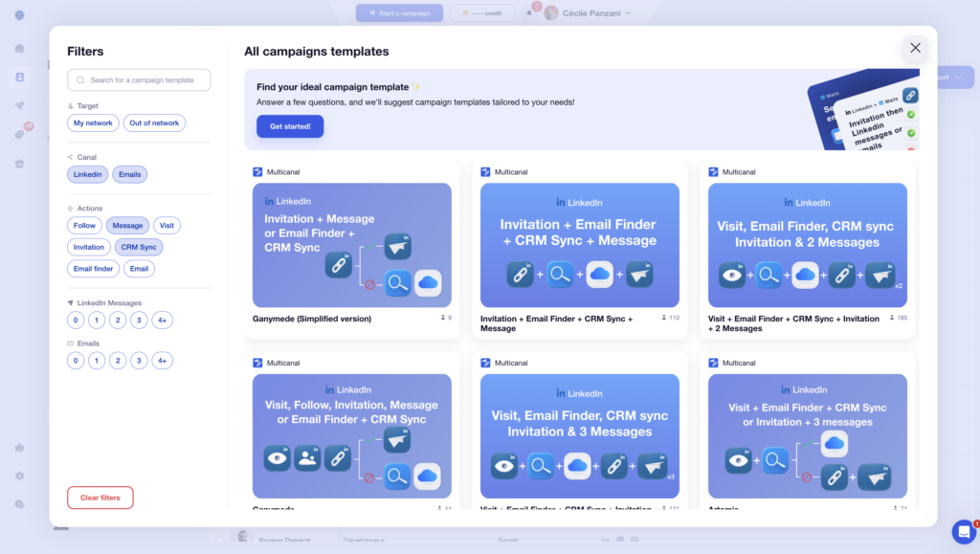980x554 pixels.
Task: Open the messages icon with red badge in sidebar
Action: [x=19, y=133]
